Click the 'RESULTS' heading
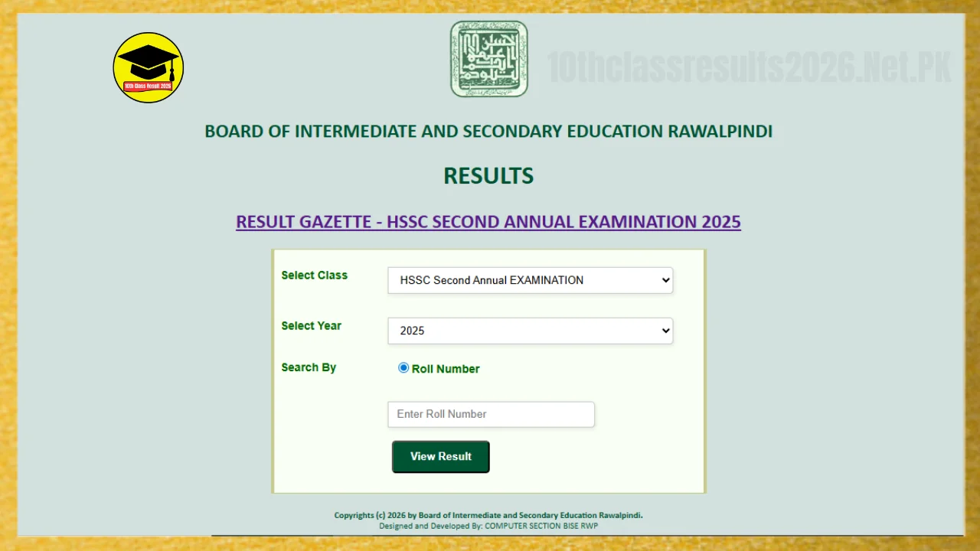 (x=488, y=176)
